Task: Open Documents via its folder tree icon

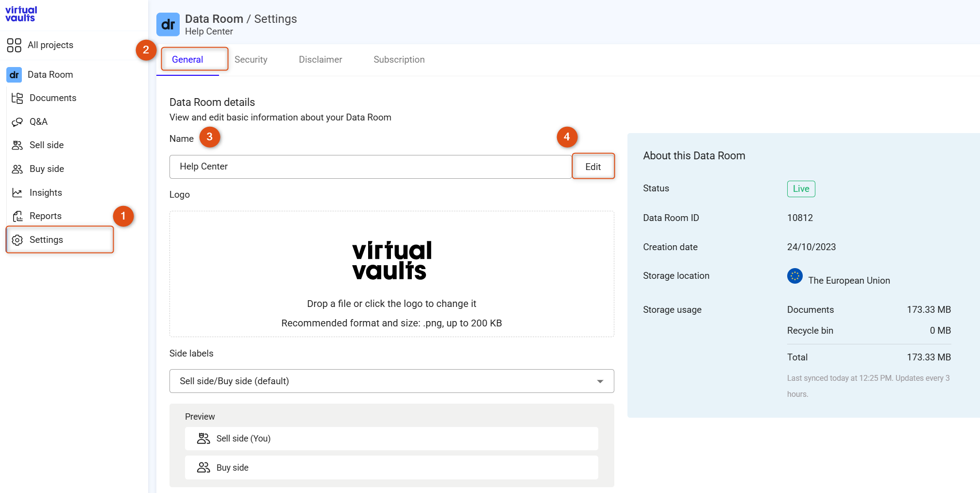Action: coord(17,98)
